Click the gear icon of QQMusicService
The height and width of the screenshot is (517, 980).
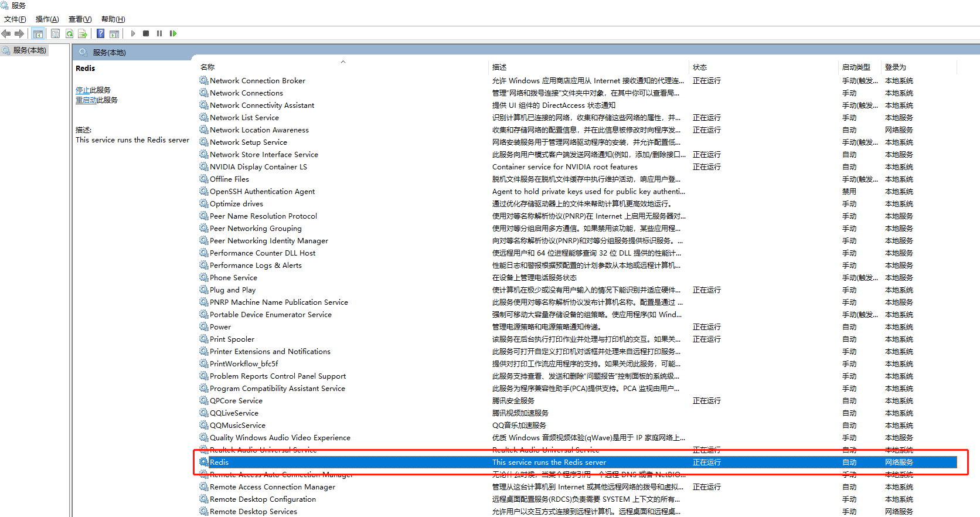pyautogui.click(x=204, y=425)
